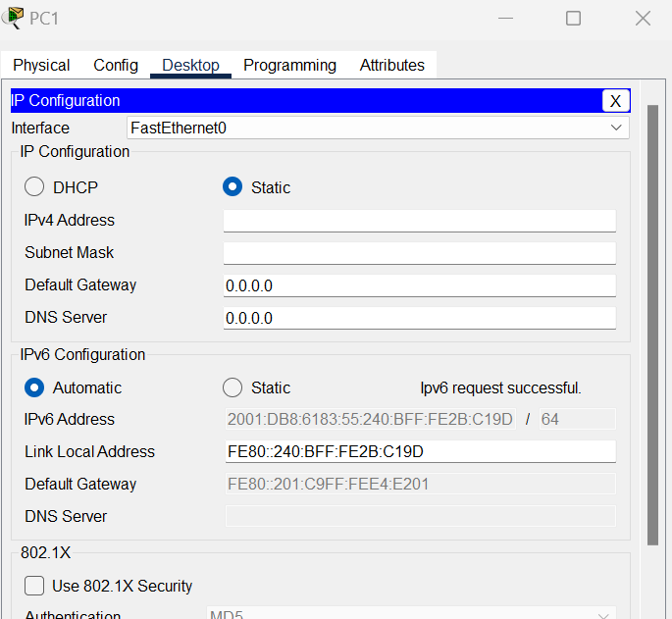Click the IPv4 Address input field
This screenshot has height=619, width=672.
pyautogui.click(x=420, y=221)
